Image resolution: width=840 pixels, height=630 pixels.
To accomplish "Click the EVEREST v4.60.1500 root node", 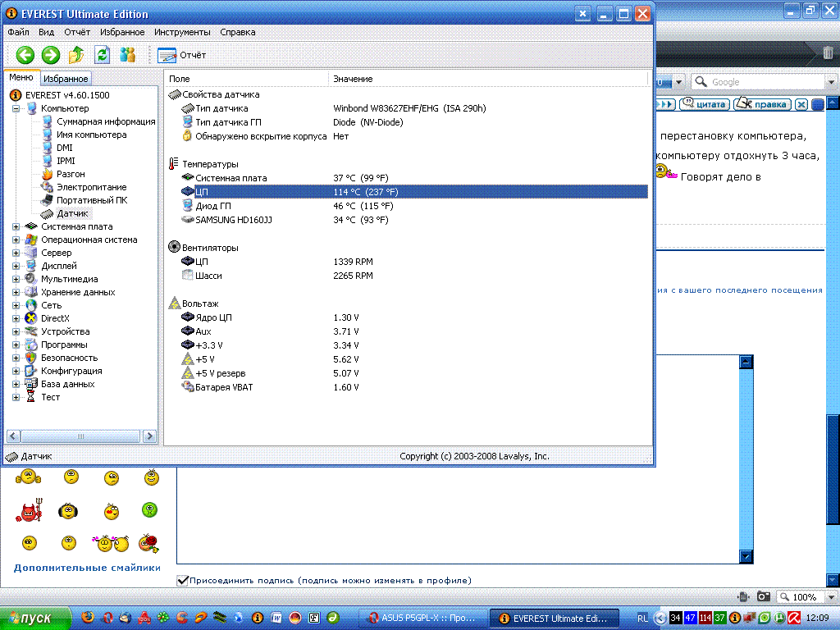I will point(67,95).
